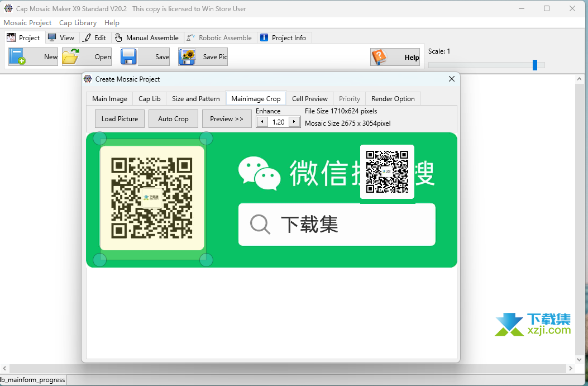588x386 pixels.
Task: Open the Size and Pattern tab
Action: 196,99
